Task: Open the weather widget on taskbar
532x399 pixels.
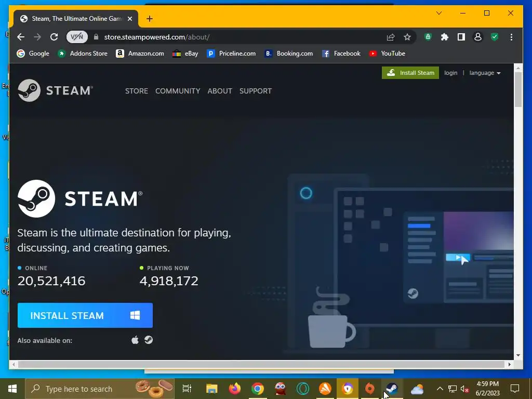Action: point(417,389)
